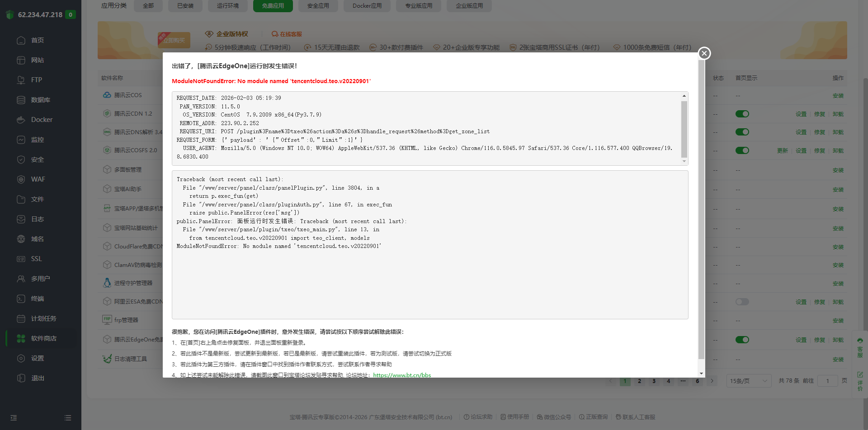Click 卸载 for 腾讯云DNS解析
Viewport: 868px width, 430px height.
[838, 132]
